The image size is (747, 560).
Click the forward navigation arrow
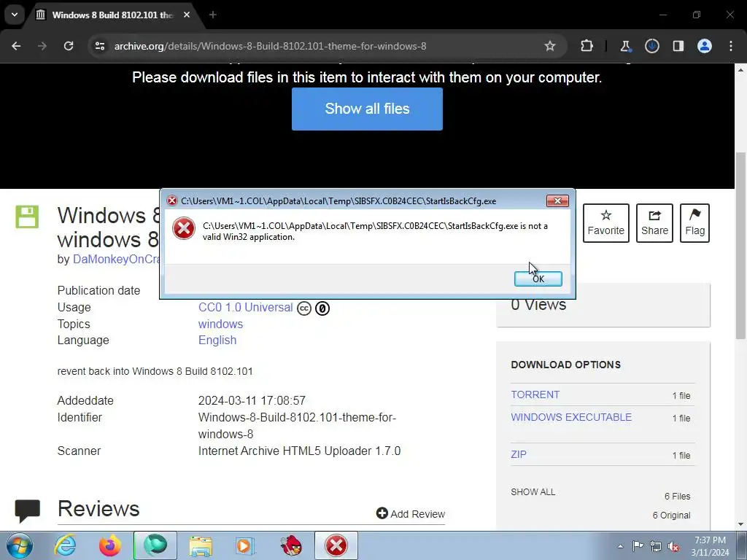click(42, 46)
